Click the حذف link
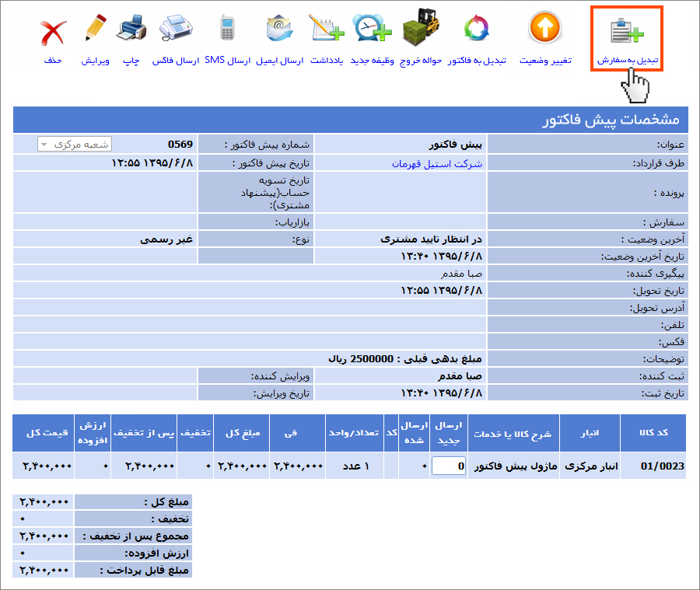The image size is (700, 590). (x=53, y=61)
